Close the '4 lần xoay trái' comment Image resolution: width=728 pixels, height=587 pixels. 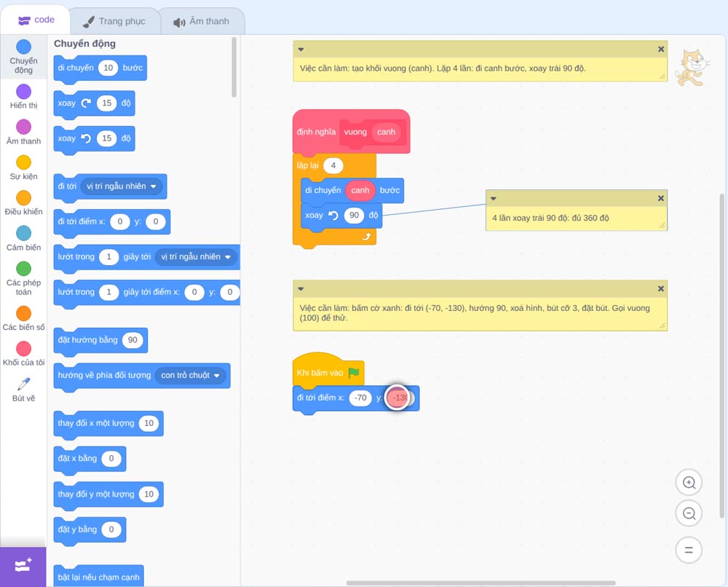point(661,198)
